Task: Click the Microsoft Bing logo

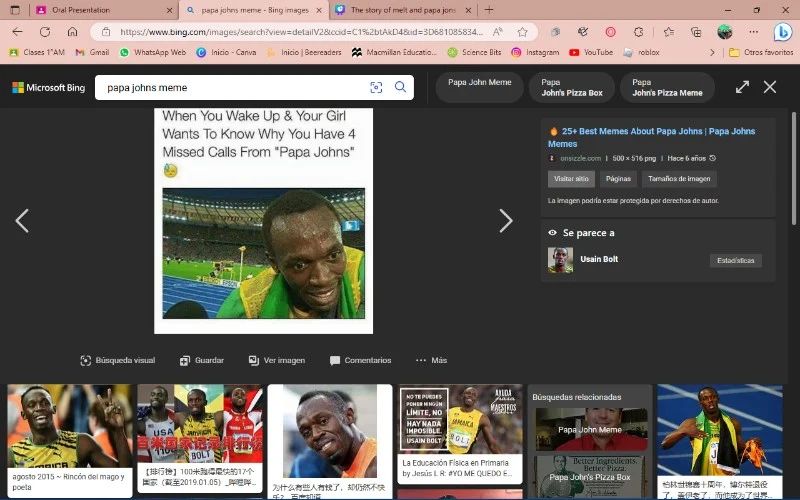Action: click(48, 88)
